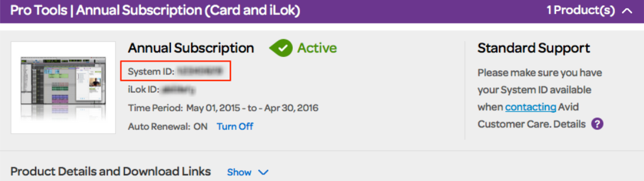Click the 'Annual Subscription' heading

point(190,48)
